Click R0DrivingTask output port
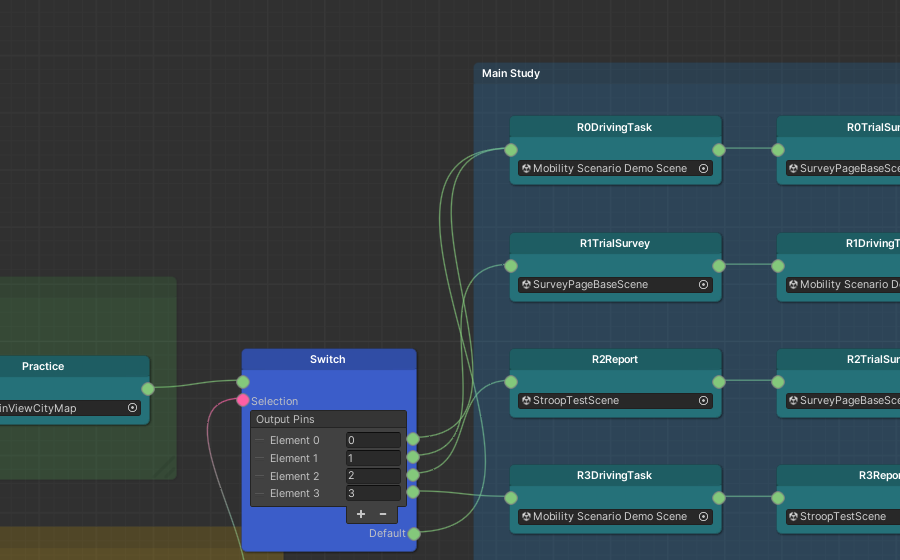This screenshot has width=900, height=560. click(719, 150)
